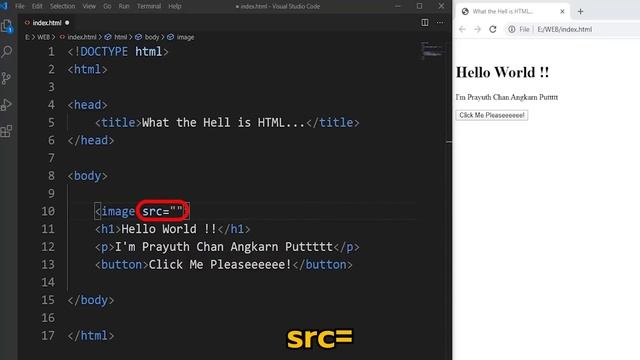Open the View menu
Viewport: 640px width, 360px height.
[89, 6]
